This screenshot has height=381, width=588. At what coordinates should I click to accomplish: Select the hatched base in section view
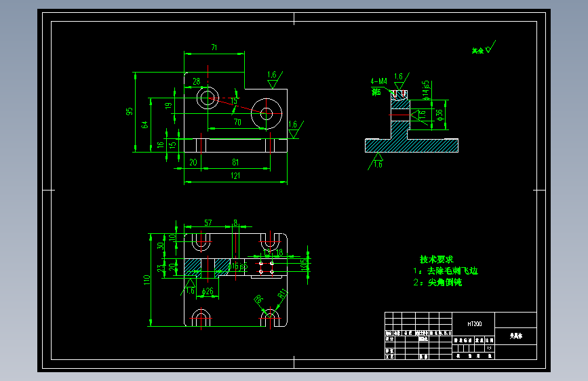(x=412, y=146)
